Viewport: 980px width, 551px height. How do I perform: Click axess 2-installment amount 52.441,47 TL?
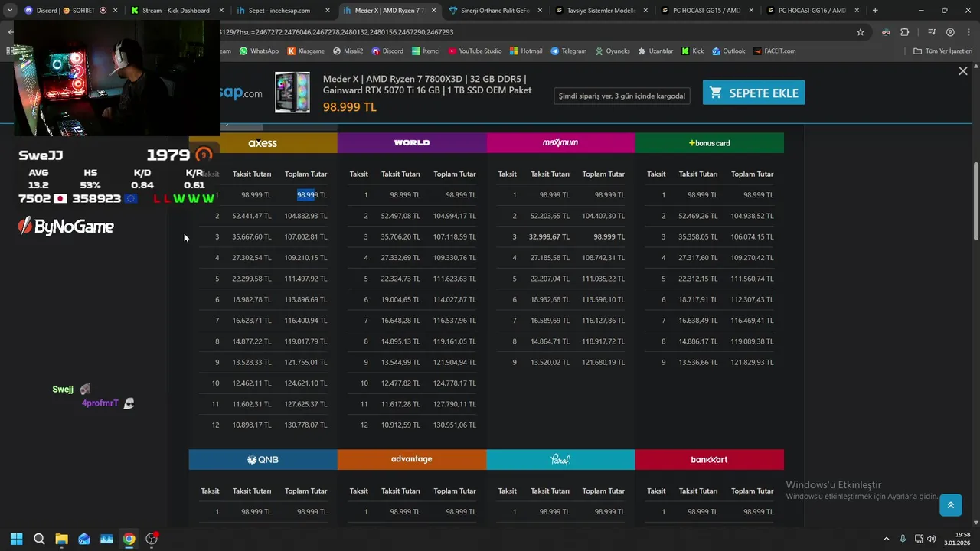(x=252, y=217)
